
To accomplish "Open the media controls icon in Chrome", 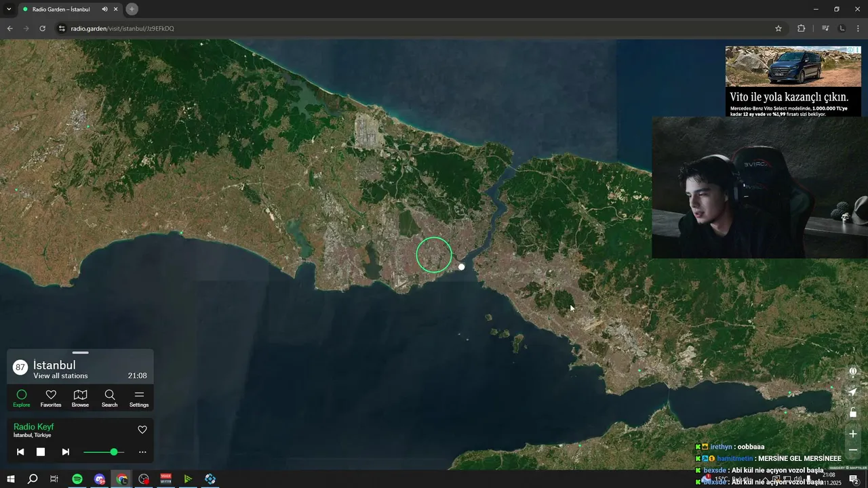I will [x=825, y=28].
